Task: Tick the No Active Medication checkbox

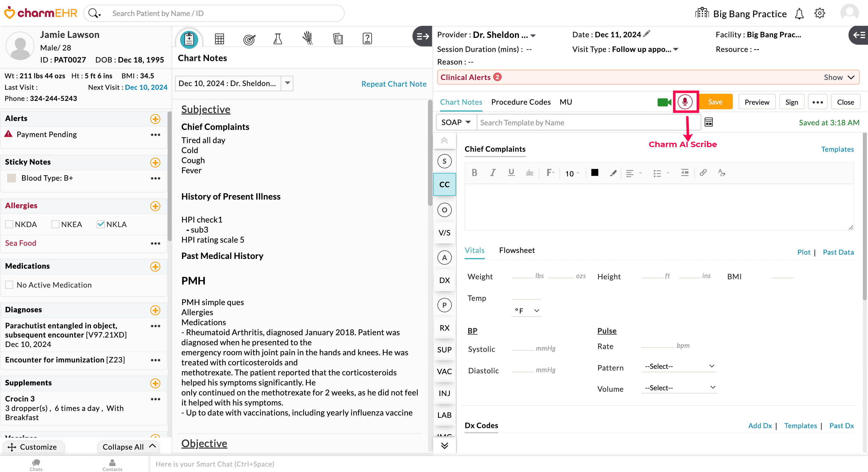Action: coord(9,285)
